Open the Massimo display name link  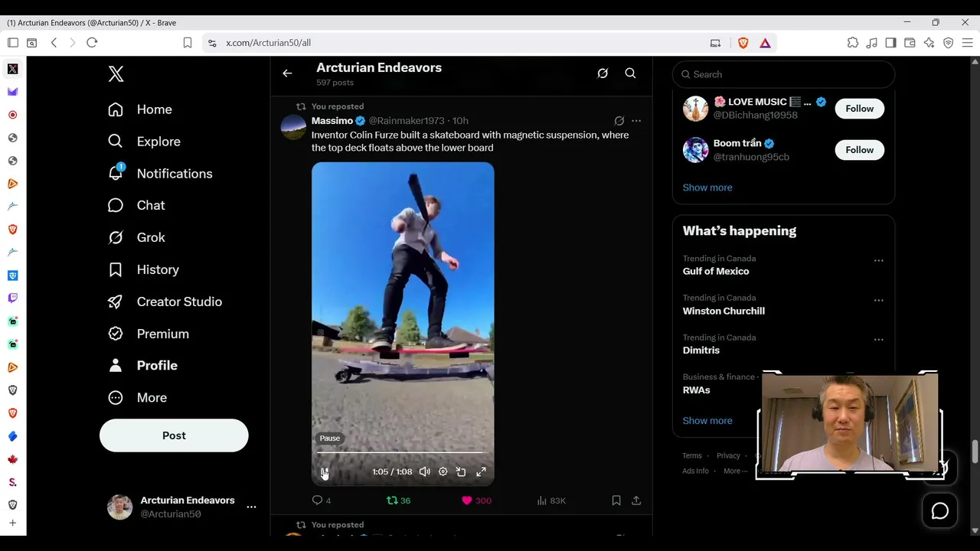click(332, 121)
